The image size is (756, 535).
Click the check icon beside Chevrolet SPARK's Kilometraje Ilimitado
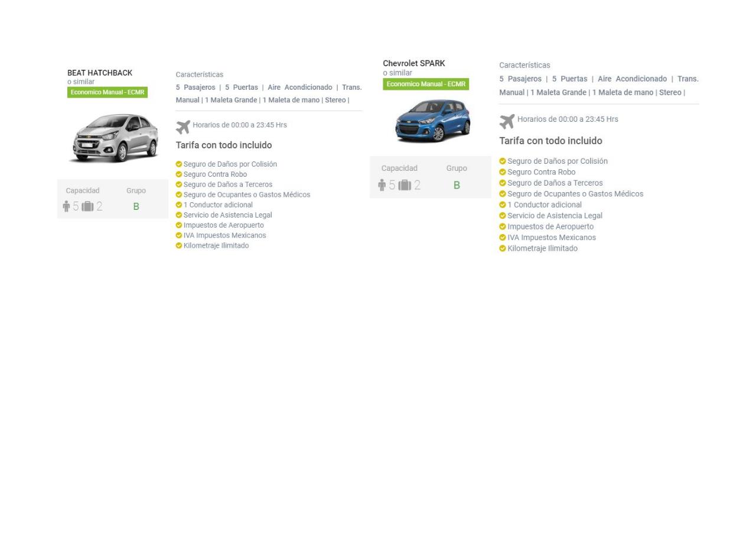coord(503,248)
